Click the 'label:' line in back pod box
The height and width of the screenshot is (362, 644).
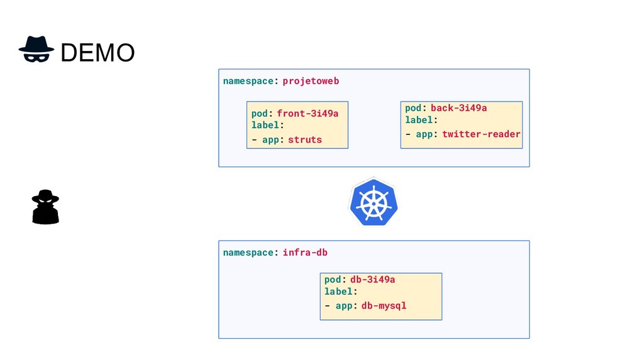(x=421, y=120)
